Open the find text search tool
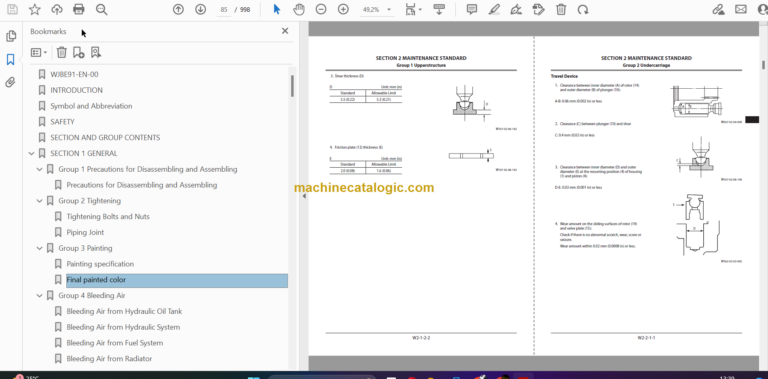This screenshot has width=768, height=379. (x=101, y=9)
